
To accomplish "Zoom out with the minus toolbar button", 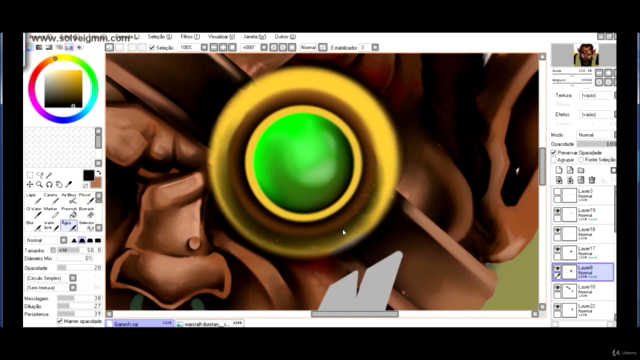I will point(214,47).
